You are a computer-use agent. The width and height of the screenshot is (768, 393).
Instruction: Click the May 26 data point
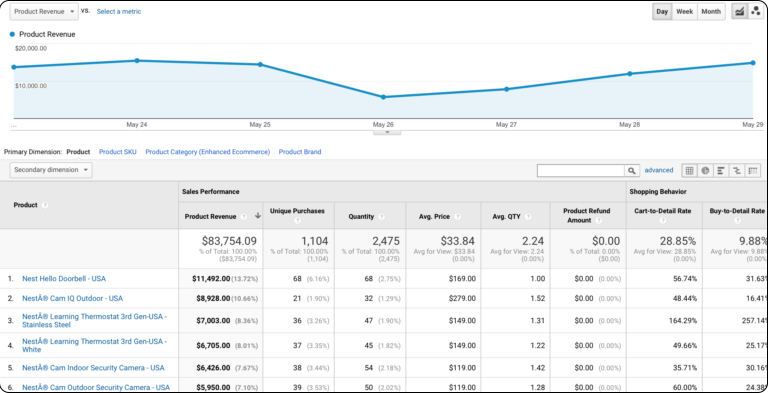[383, 97]
